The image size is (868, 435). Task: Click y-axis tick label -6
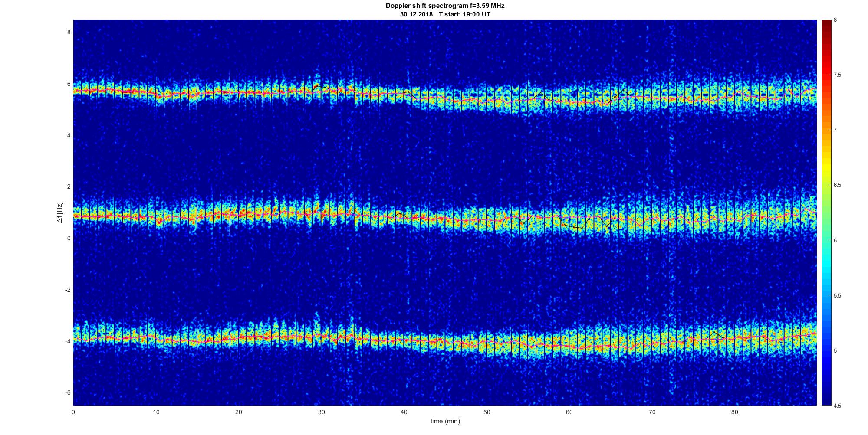pyautogui.click(x=68, y=392)
